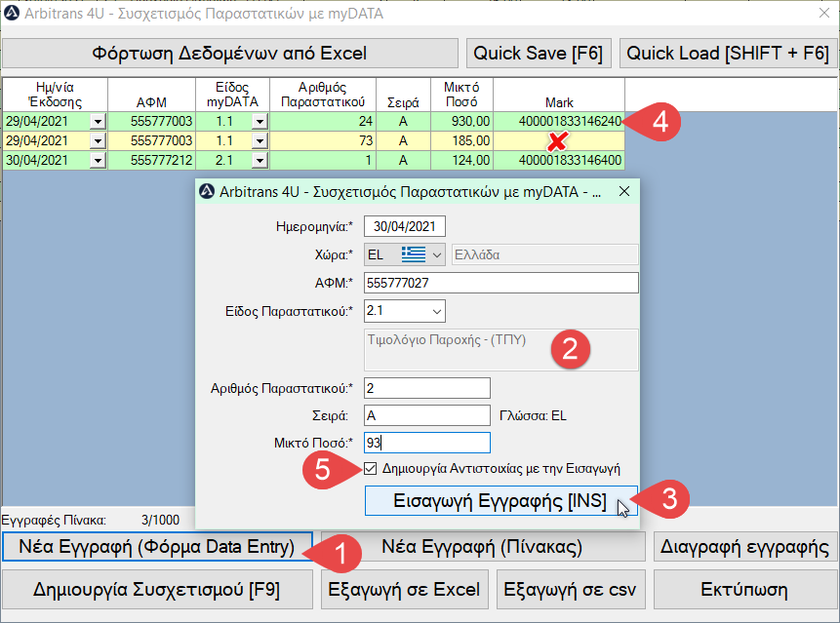Select Σειρά cell in 124,00 row
The height and width of the screenshot is (623, 840).
[403, 160]
